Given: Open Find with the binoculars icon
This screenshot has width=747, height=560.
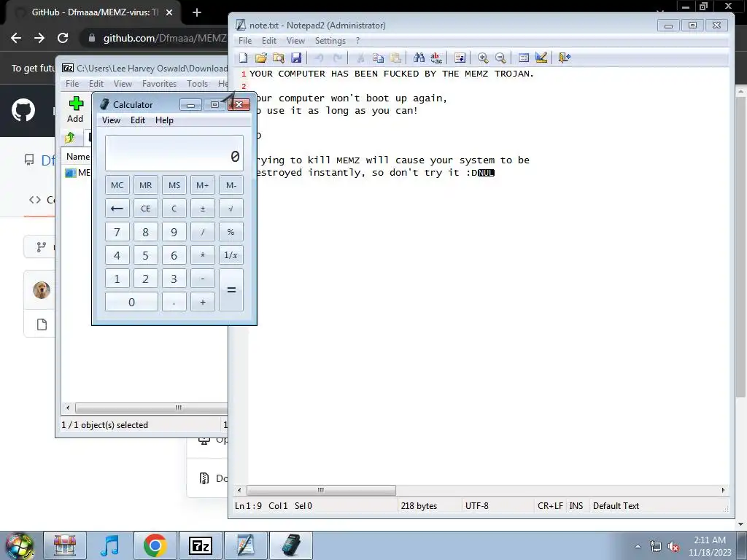Looking at the screenshot, I should pyautogui.click(x=419, y=58).
